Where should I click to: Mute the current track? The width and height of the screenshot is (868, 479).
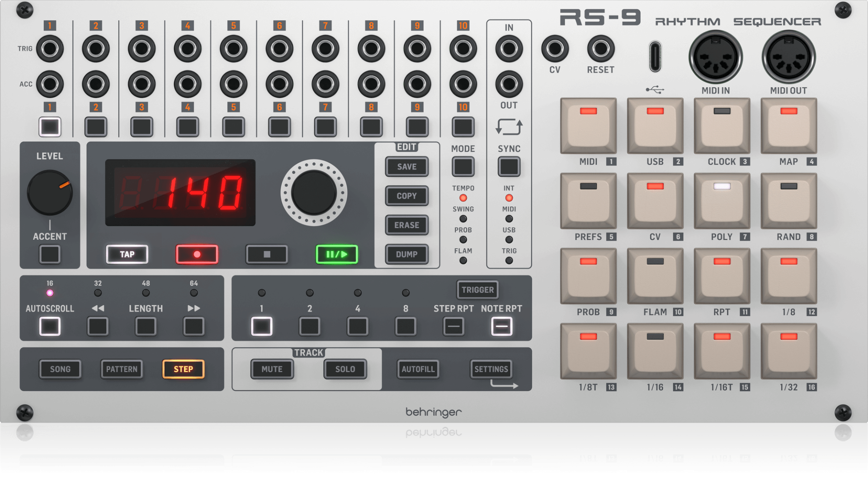tap(272, 369)
